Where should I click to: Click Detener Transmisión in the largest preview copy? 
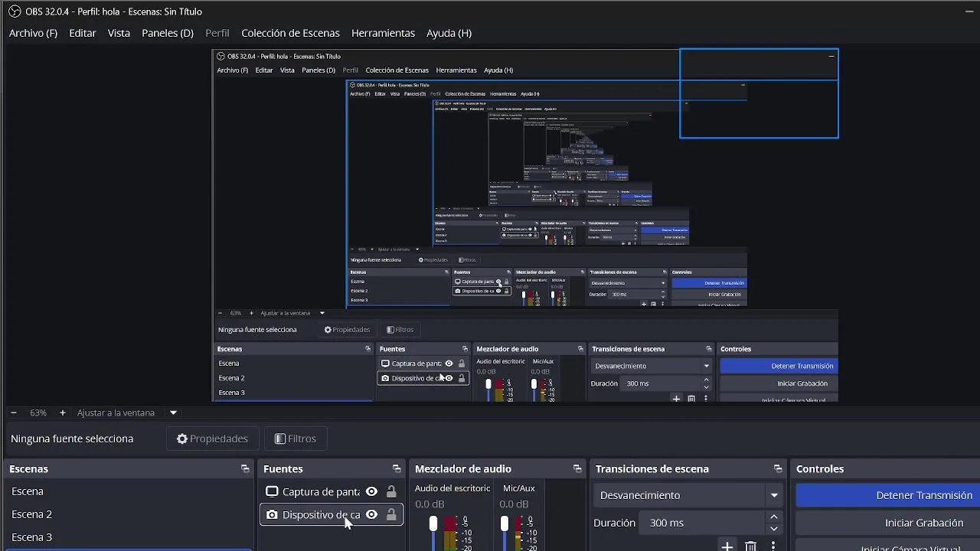click(779, 366)
